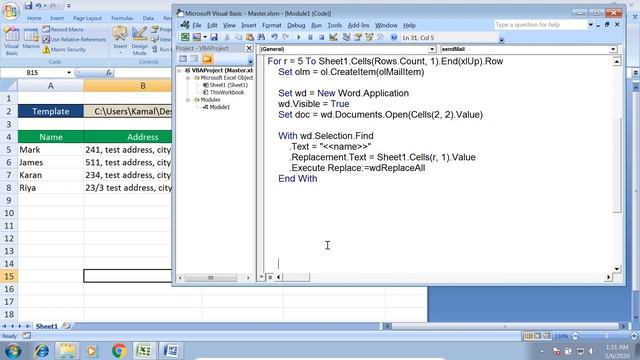Open the File menu in Visual Basic editor
The width and height of the screenshot is (640, 360).
coord(197,25)
